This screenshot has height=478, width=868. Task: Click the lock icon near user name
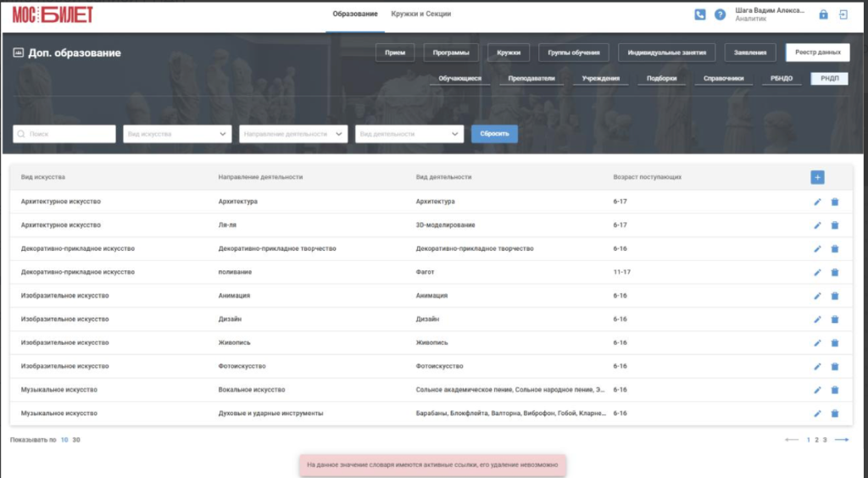[x=823, y=15]
